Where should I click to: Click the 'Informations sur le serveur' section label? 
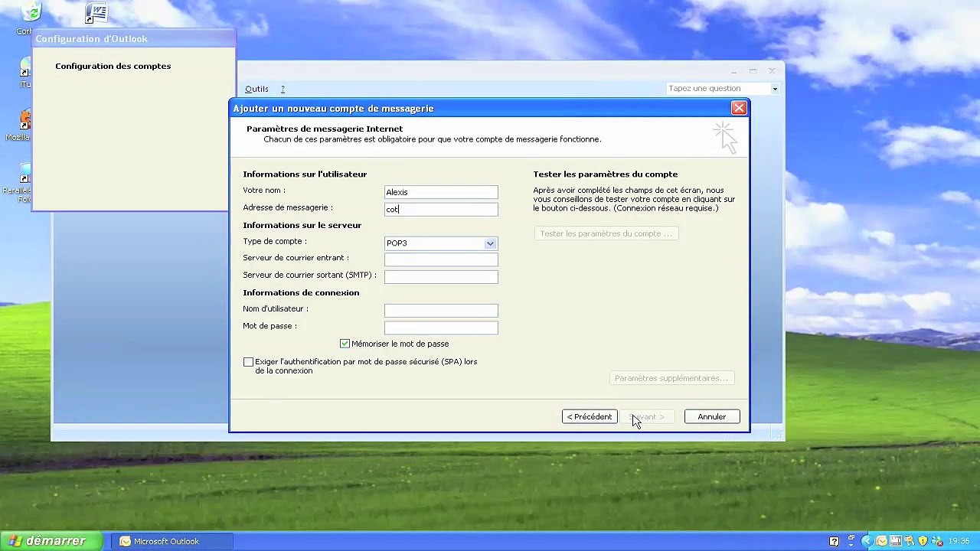[302, 225]
